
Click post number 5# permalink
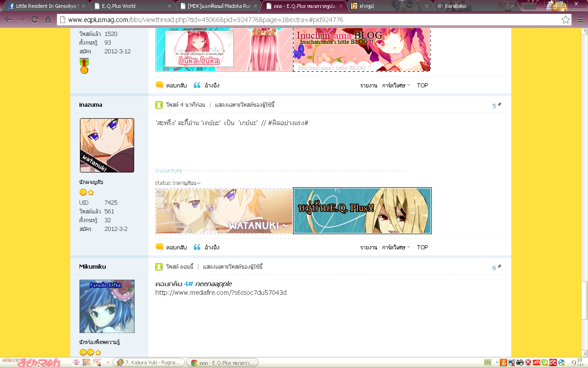coord(497,105)
